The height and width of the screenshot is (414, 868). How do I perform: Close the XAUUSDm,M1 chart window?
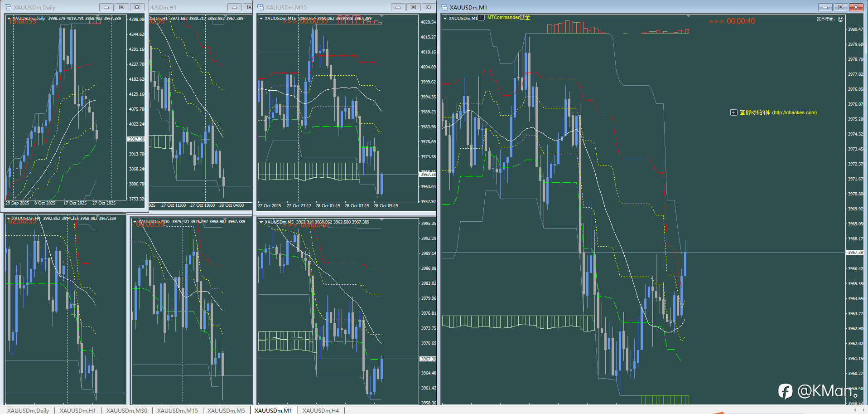[x=856, y=7]
